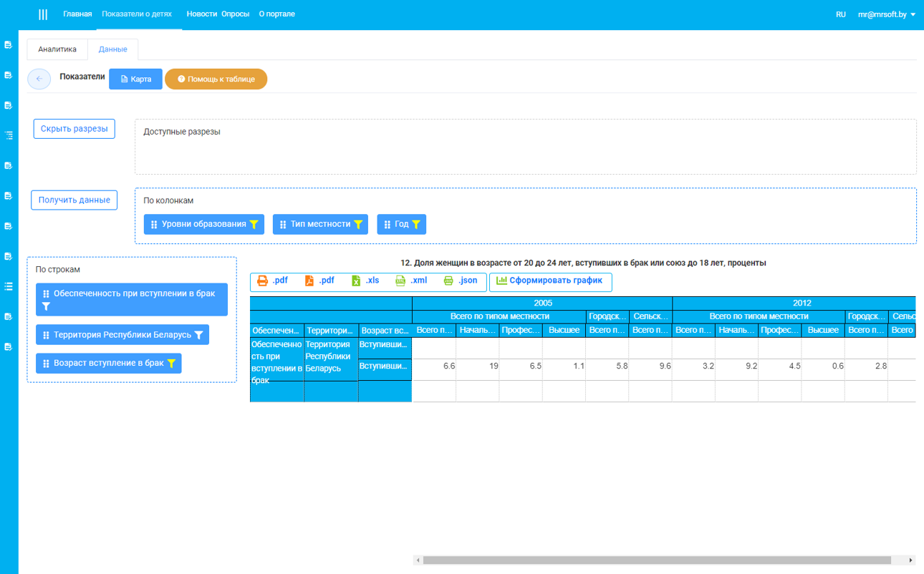Export the table via the Adobe .pdf icon
The height and width of the screenshot is (574, 924).
coord(309,281)
